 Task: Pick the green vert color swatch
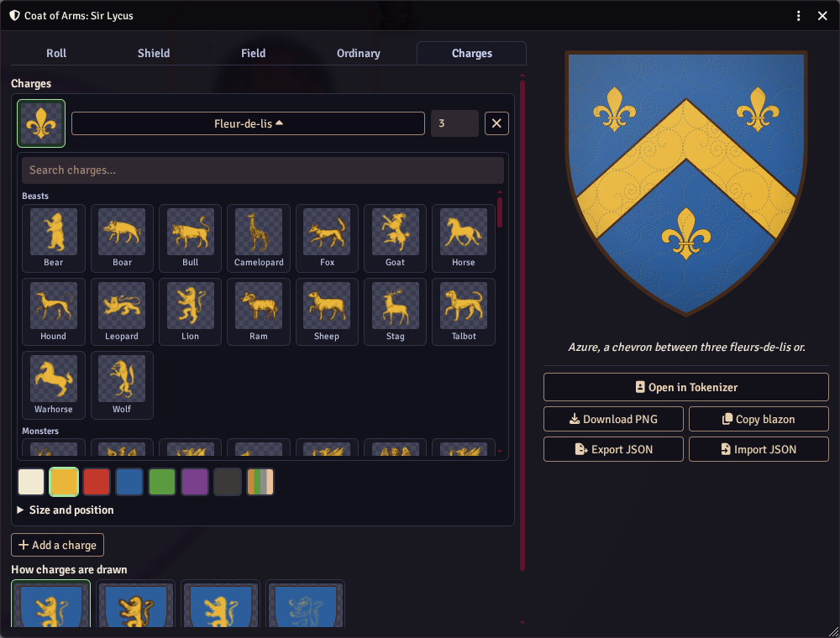click(x=162, y=481)
